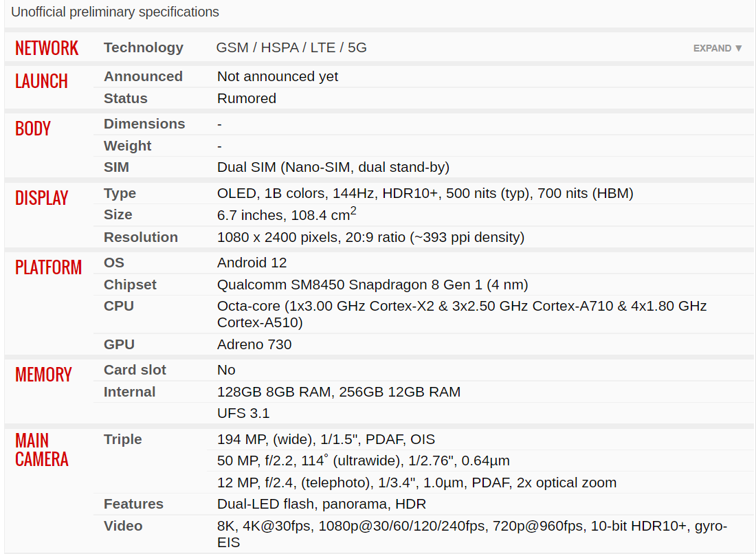Click the OS spec label
This screenshot has width=756, height=554.
click(x=114, y=263)
